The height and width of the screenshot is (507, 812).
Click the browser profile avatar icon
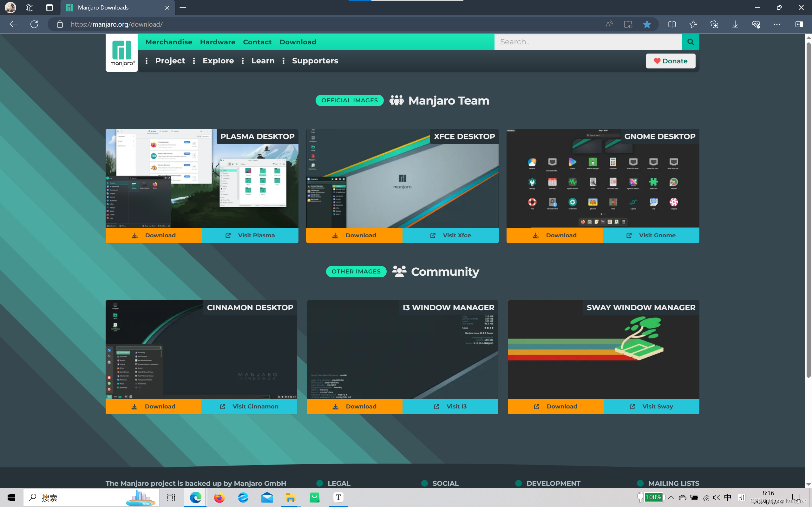(x=10, y=7)
